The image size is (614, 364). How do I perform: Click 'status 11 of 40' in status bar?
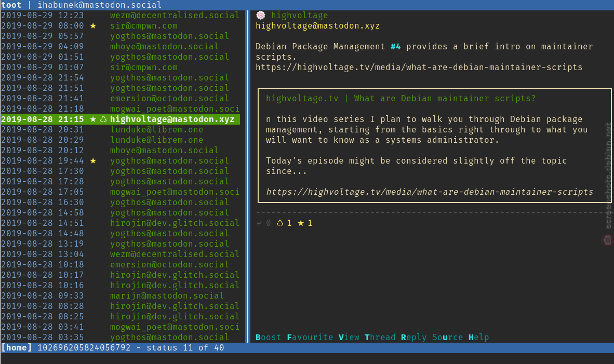[185, 347]
